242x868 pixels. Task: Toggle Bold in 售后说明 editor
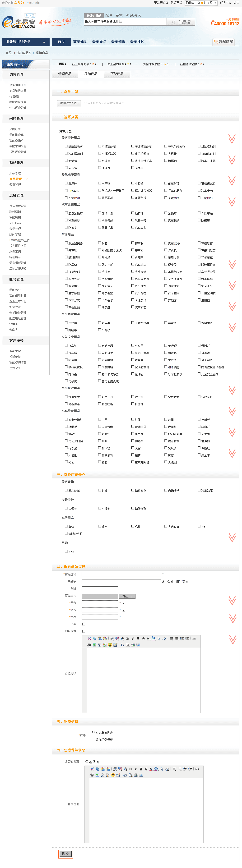(130, 769)
